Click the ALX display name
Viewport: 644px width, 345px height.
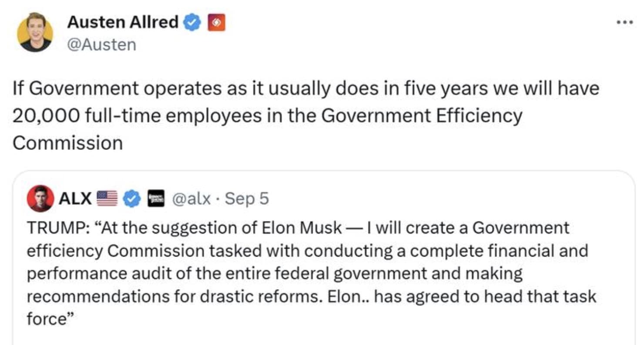[x=75, y=199]
